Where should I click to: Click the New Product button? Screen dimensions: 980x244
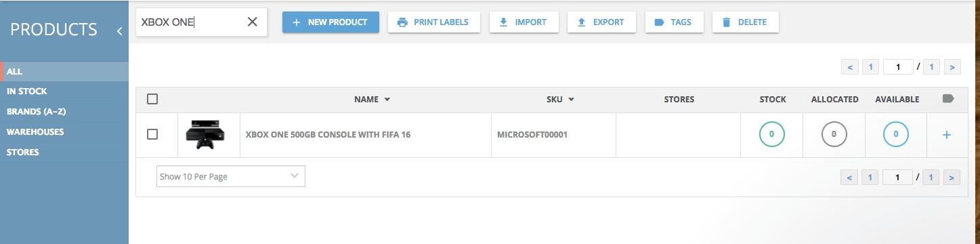331,22
